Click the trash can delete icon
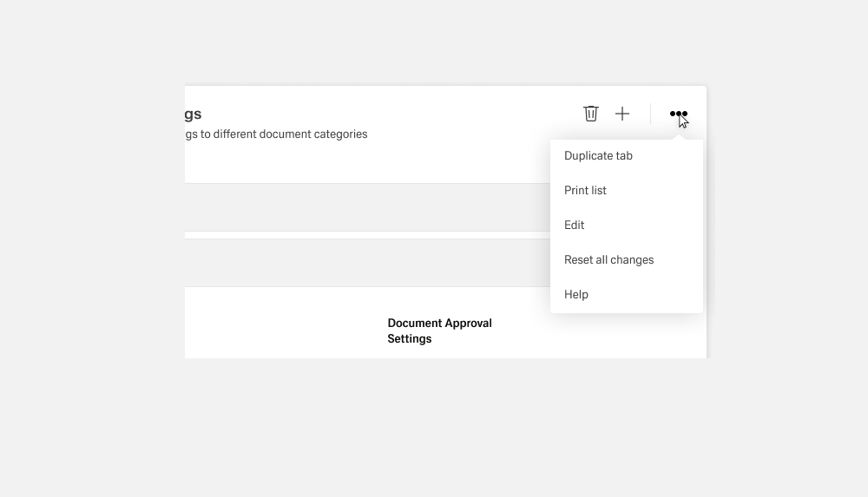Screen dimensions: 868x497 (x=591, y=114)
